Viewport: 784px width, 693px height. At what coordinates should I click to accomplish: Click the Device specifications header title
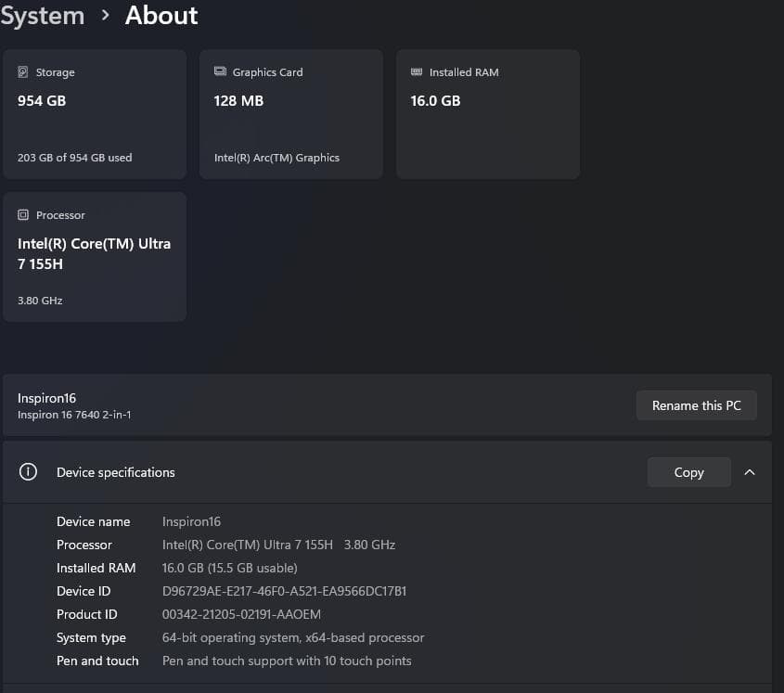tap(116, 472)
